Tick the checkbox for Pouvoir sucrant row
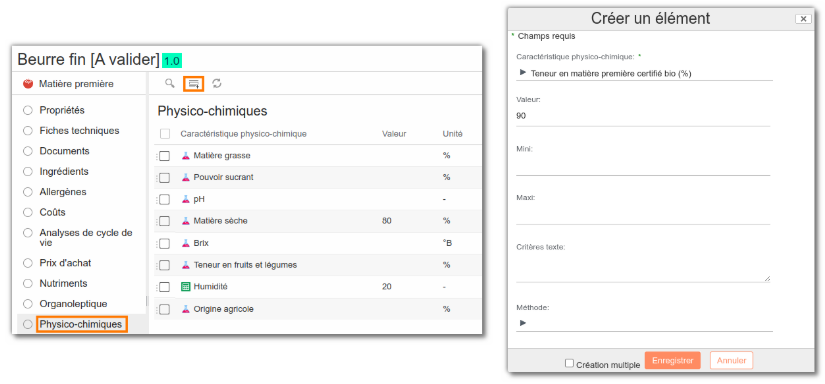Image resolution: width=825 pixels, height=384 pixels. tap(165, 178)
